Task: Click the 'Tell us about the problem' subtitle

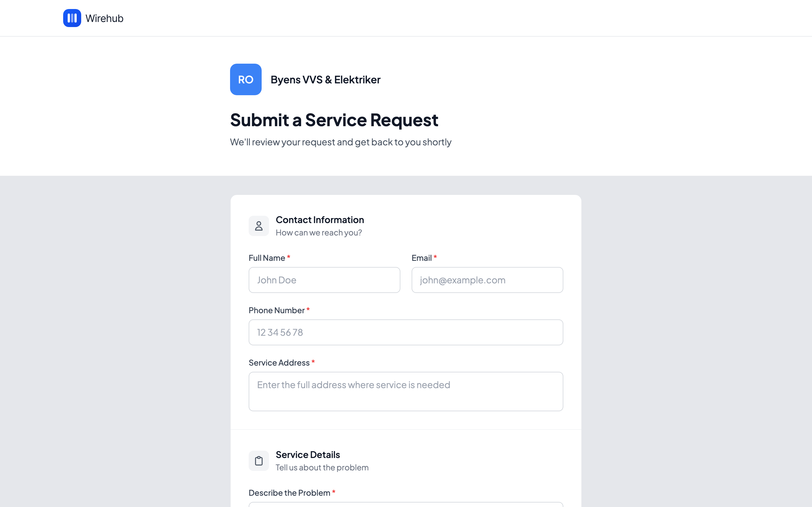Action: point(322,468)
